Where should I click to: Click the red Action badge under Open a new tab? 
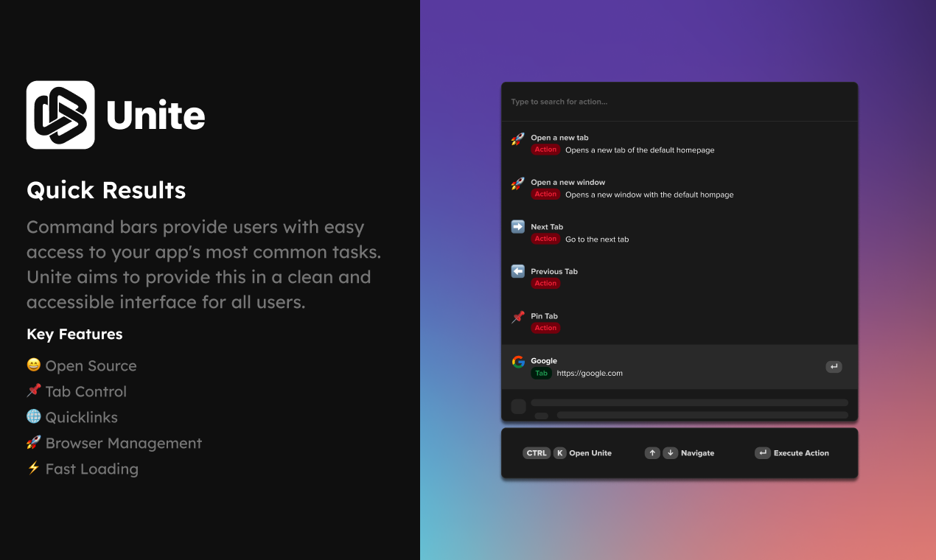point(545,150)
